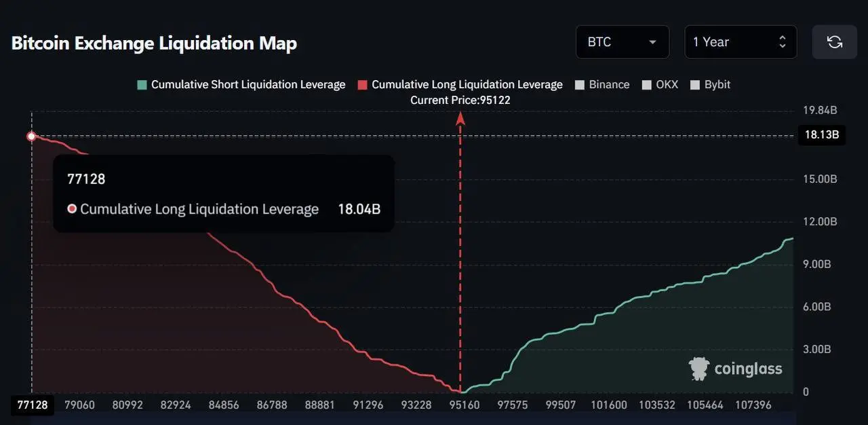The width and height of the screenshot is (868, 425).
Task: Open the BTC coin dropdown
Action: pos(623,42)
